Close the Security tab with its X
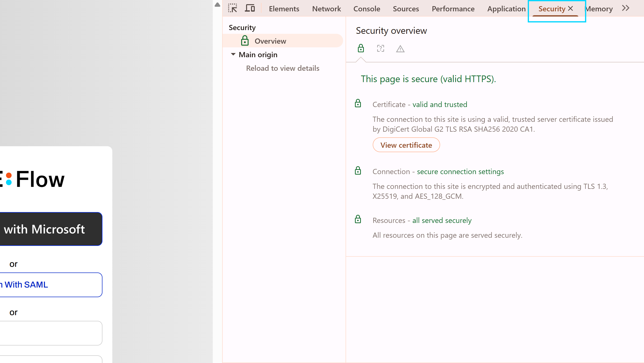 pyautogui.click(x=570, y=8)
